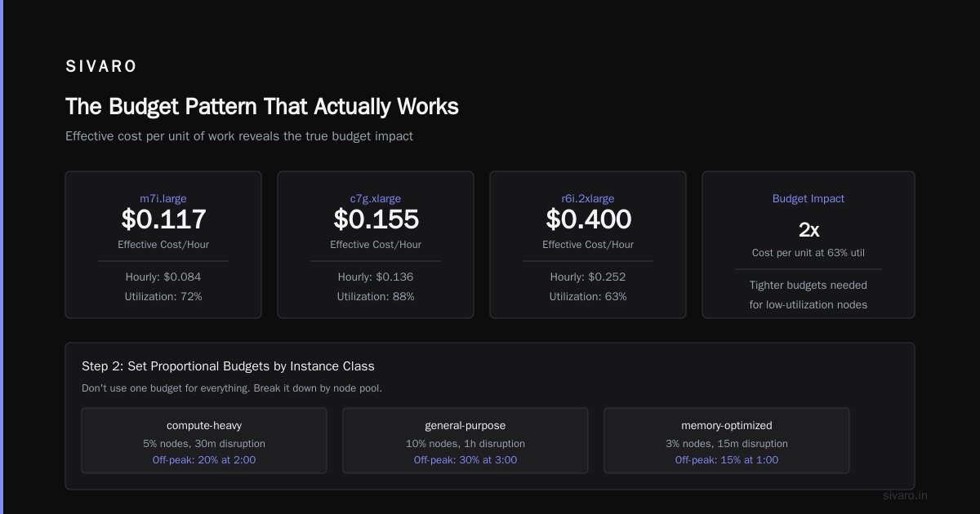Click 'Effective Cost/Hour' under $0.400
The image size is (980, 514).
(x=588, y=245)
